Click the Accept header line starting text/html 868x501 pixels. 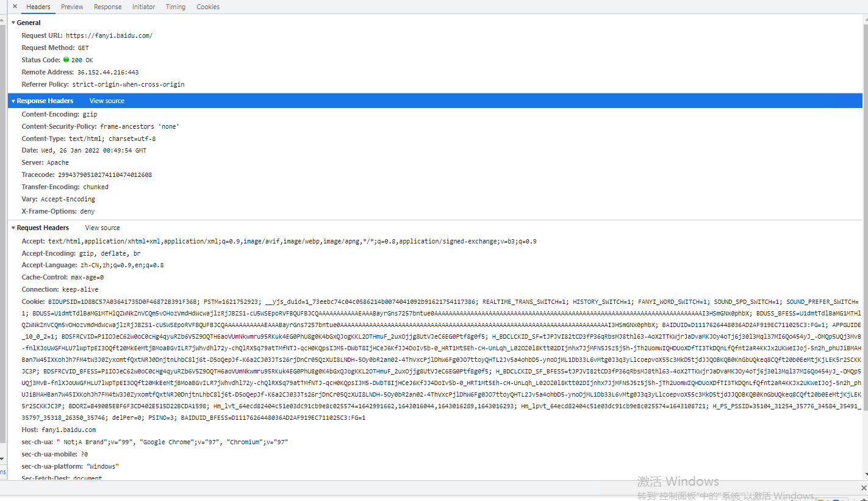click(x=292, y=242)
